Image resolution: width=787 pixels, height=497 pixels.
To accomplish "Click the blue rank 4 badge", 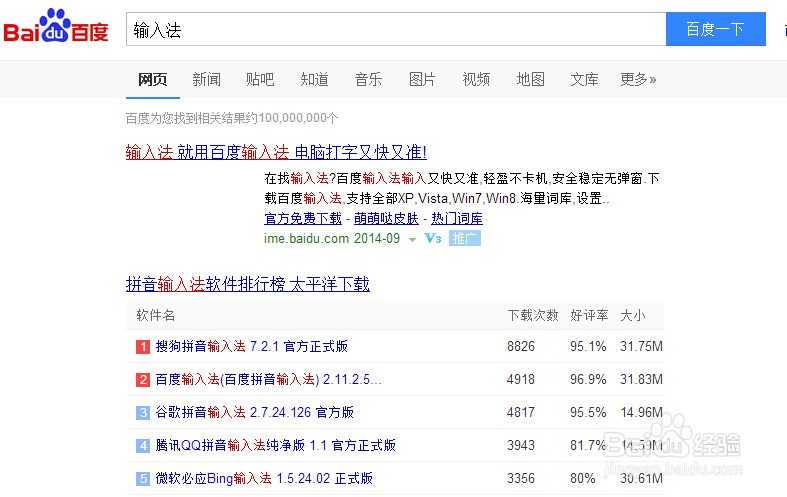I will (143, 446).
